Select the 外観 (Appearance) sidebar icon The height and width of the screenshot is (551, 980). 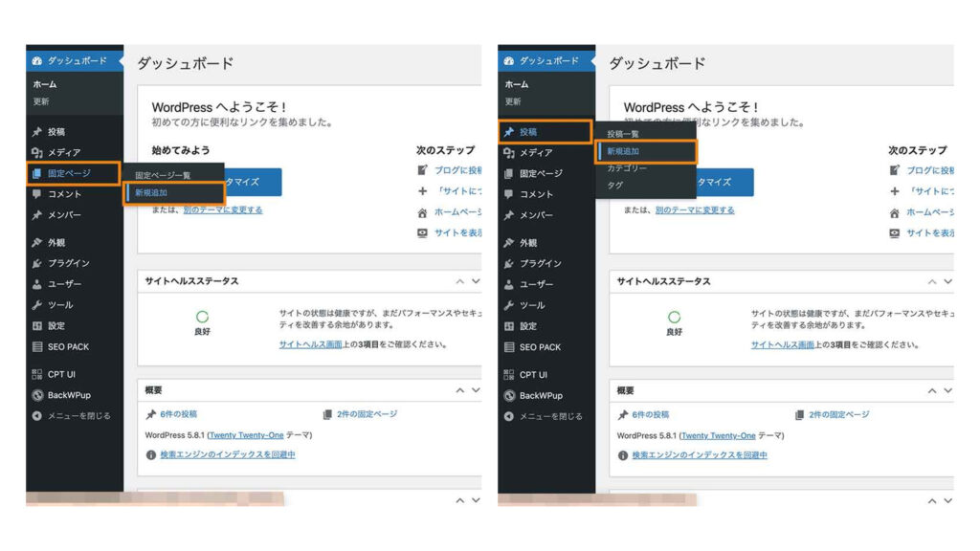(x=38, y=242)
